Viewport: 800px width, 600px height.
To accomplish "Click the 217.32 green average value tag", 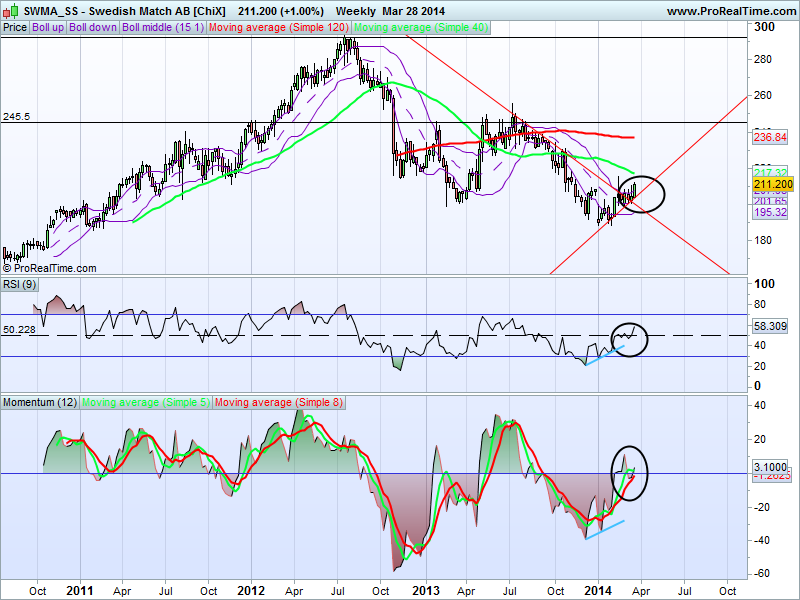I will [770, 172].
